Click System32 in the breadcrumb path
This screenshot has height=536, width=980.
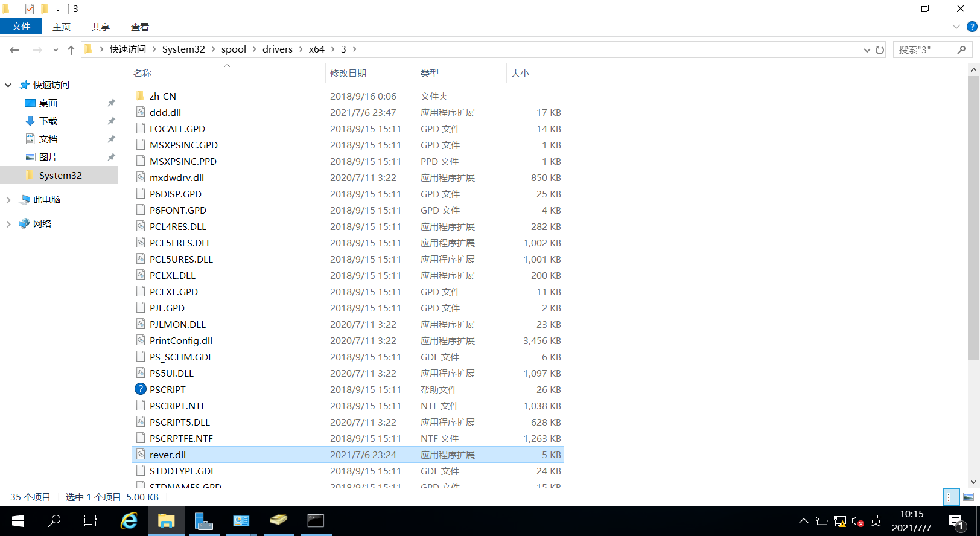[183, 49]
